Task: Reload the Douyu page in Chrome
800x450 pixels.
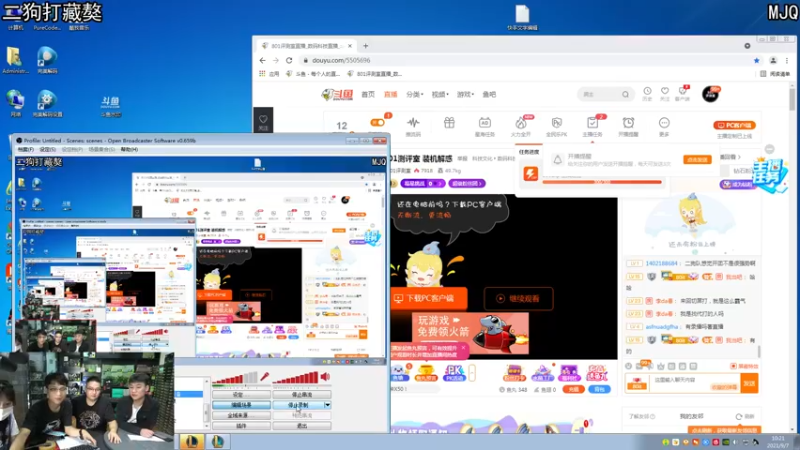Action: [x=289, y=60]
